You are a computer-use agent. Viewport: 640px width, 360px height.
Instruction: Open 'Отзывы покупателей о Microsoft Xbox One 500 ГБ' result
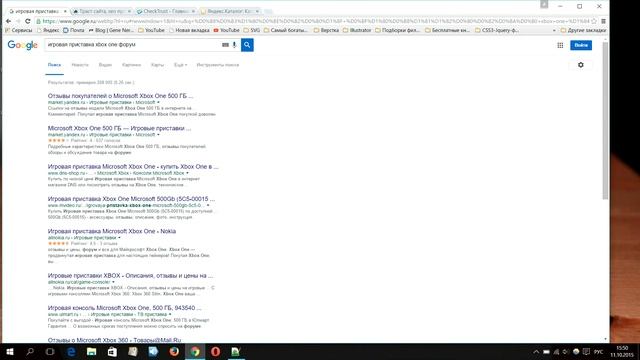click(120, 96)
